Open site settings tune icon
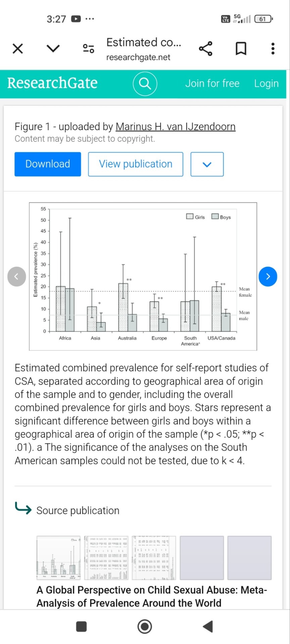This screenshot has width=290, height=644. click(x=89, y=49)
